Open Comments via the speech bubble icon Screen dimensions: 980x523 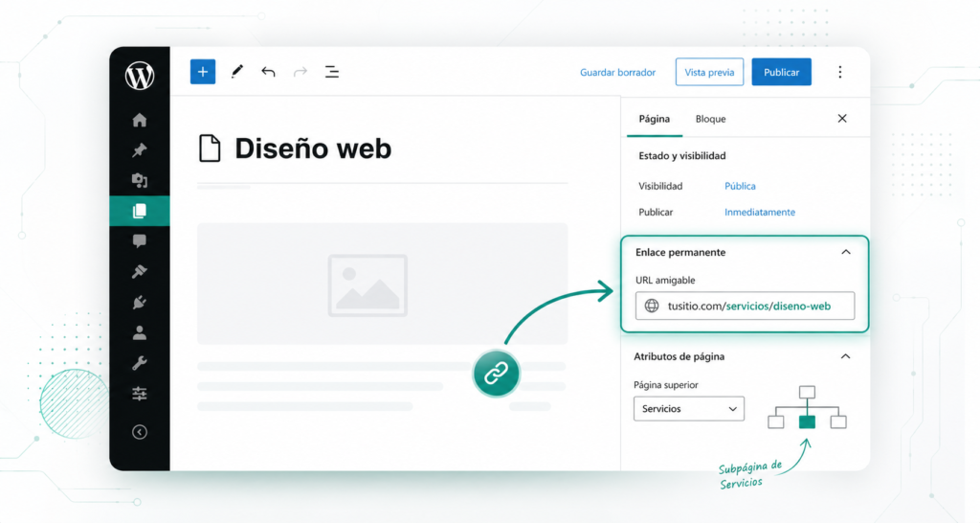[140, 240]
